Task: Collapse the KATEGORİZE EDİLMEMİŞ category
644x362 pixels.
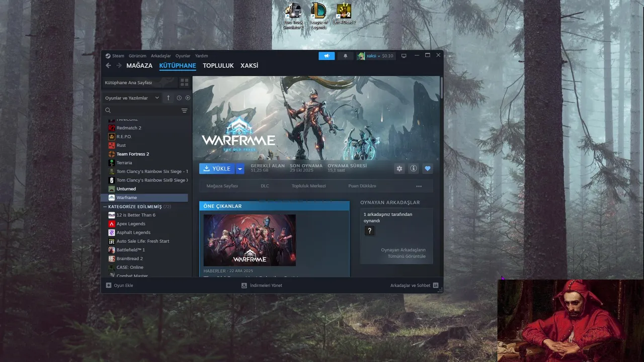Action: [x=105, y=207]
